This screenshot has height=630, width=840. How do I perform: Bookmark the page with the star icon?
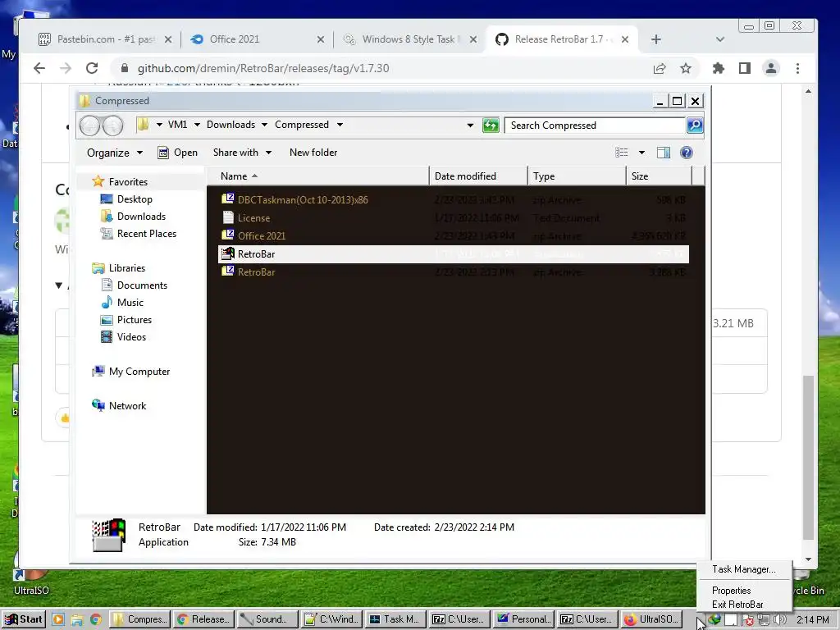point(685,68)
